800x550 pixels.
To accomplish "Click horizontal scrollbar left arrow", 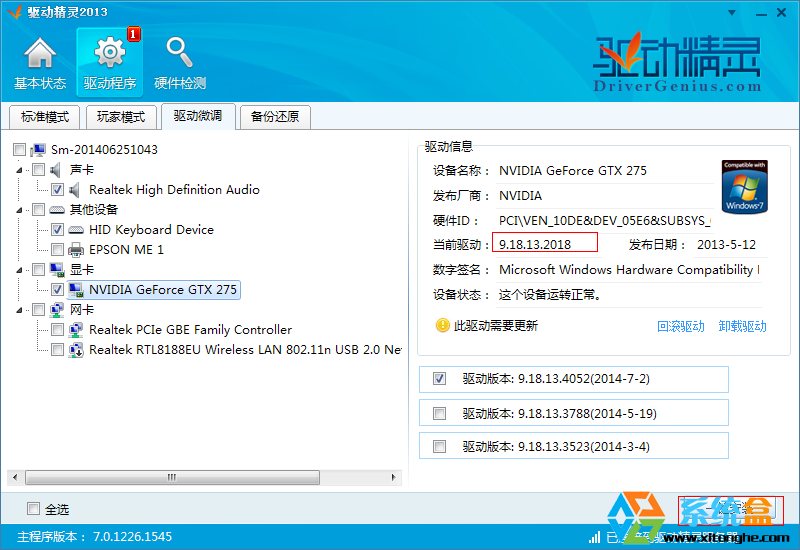I will 15,478.
